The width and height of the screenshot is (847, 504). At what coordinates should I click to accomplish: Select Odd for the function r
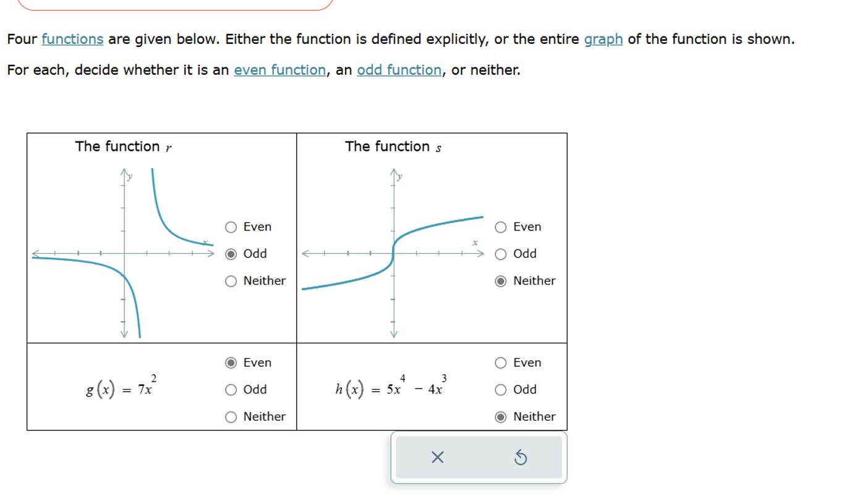(x=231, y=253)
